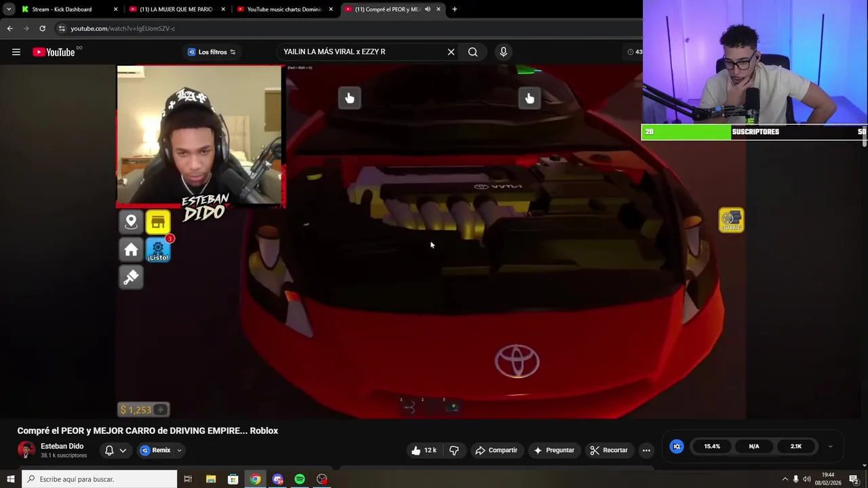
Task: Open the YouTube hamburger guide menu
Action: point(16,52)
